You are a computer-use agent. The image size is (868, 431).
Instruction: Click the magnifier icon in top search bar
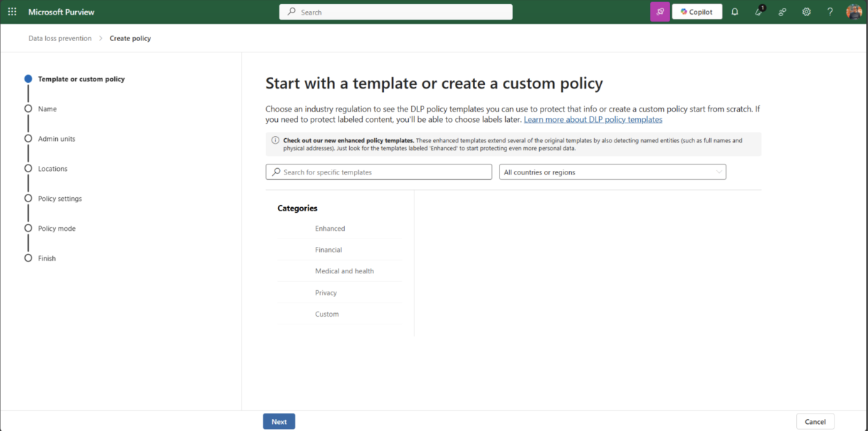coord(291,12)
